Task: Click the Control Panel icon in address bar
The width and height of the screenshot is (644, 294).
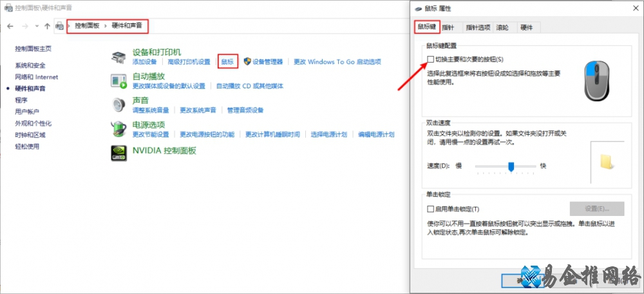Action: [60, 26]
